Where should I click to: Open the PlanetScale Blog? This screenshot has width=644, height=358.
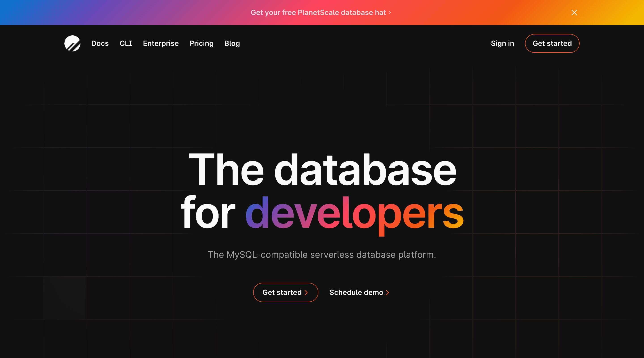232,43
